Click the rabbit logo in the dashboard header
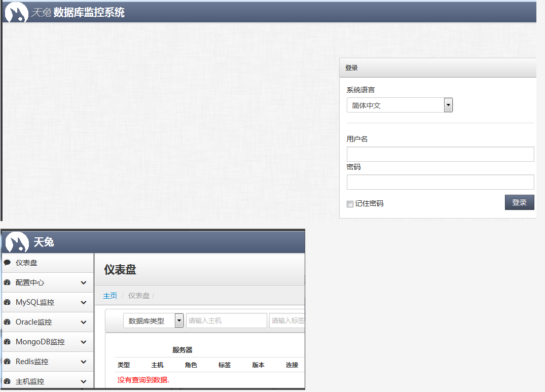Screen dimensions: 545x392 [x=17, y=242]
